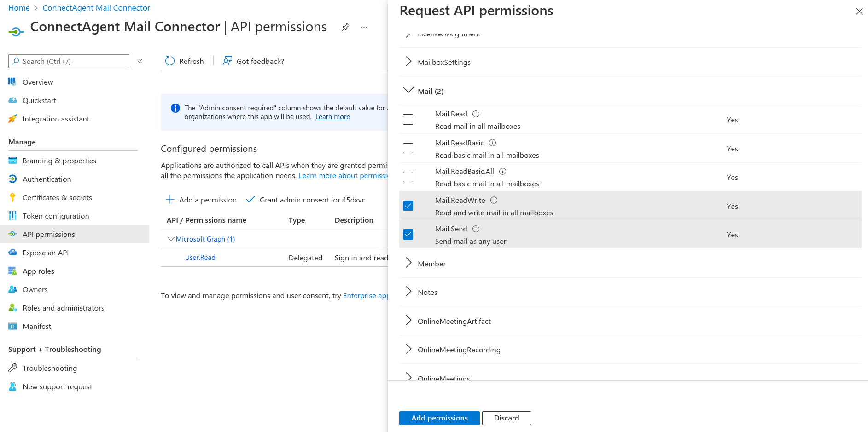The width and height of the screenshot is (868, 432).
Task: Close the Request API permissions panel
Action: [x=859, y=11]
